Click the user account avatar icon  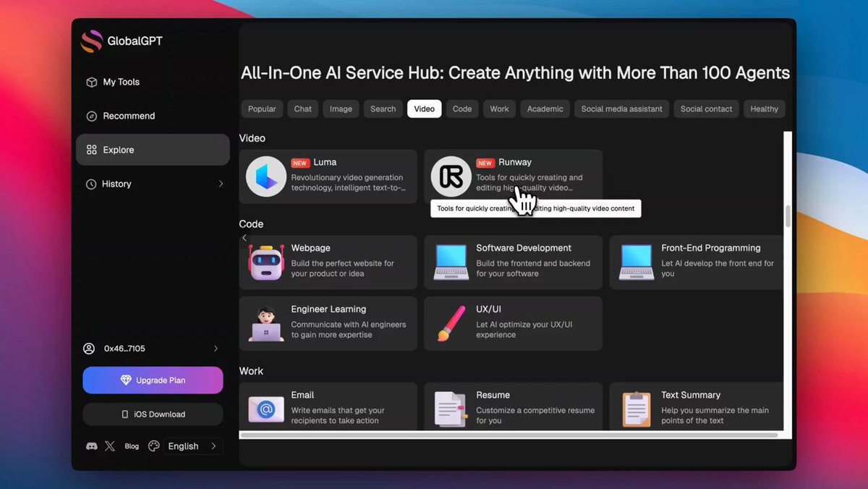89,349
